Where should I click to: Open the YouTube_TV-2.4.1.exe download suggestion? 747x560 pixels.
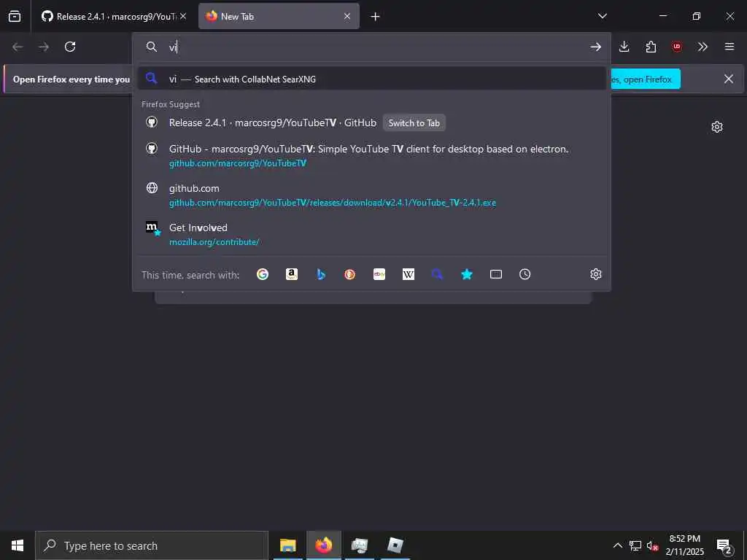[x=371, y=195]
